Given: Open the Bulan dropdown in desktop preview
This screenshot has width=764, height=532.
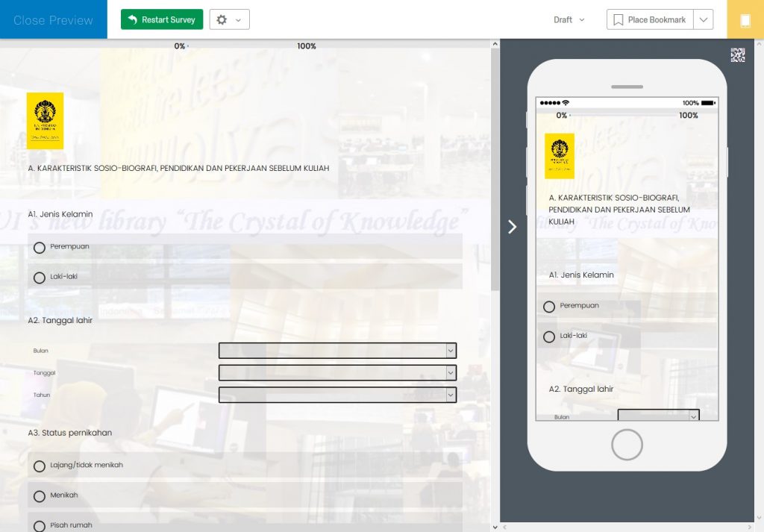Looking at the screenshot, I should (x=338, y=350).
